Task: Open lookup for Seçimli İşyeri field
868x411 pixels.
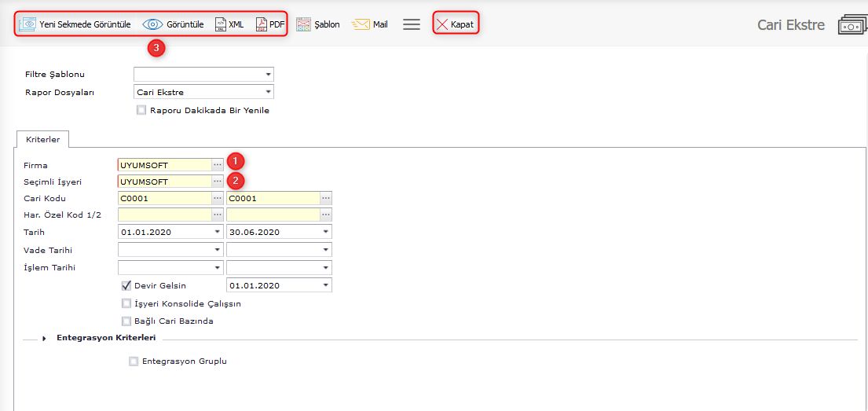Action: click(218, 182)
